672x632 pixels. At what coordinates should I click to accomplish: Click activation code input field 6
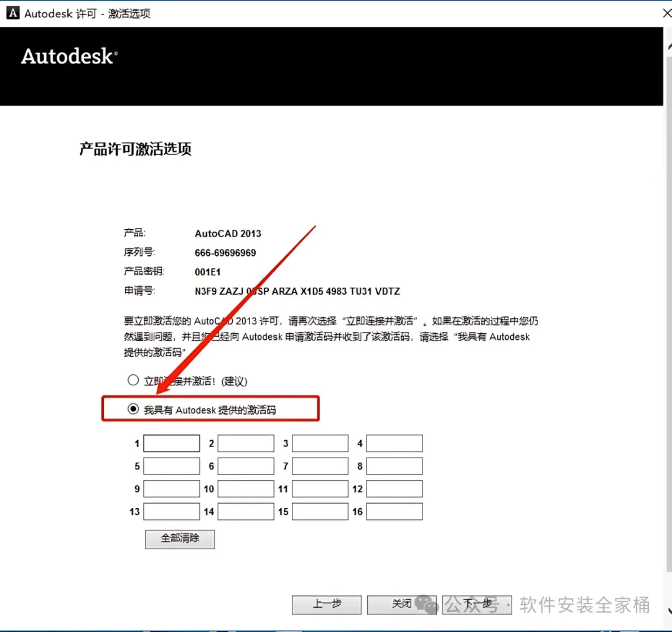pyautogui.click(x=246, y=466)
